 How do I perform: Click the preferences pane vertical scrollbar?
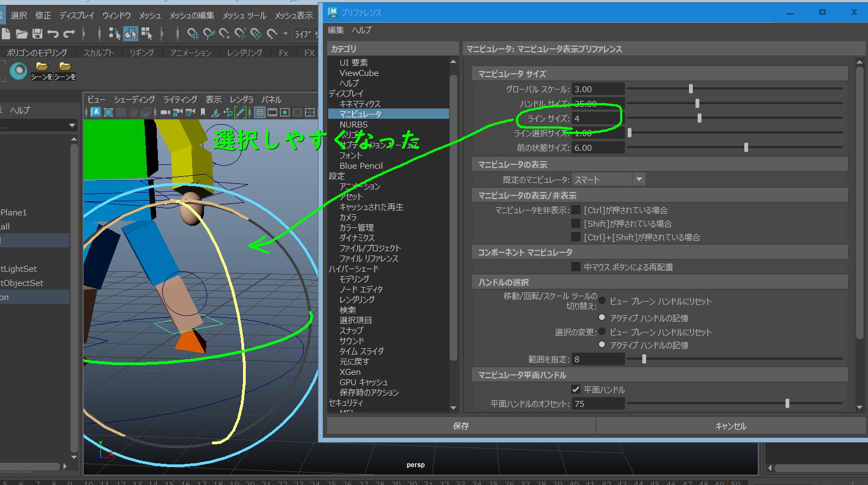pyautogui.click(x=859, y=203)
